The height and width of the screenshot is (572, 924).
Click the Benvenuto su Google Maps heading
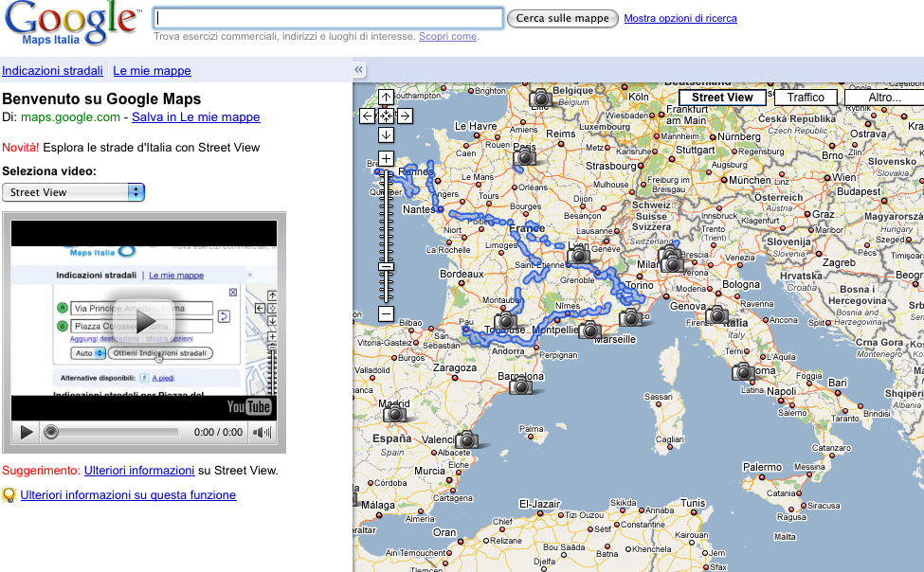pyautogui.click(x=101, y=99)
